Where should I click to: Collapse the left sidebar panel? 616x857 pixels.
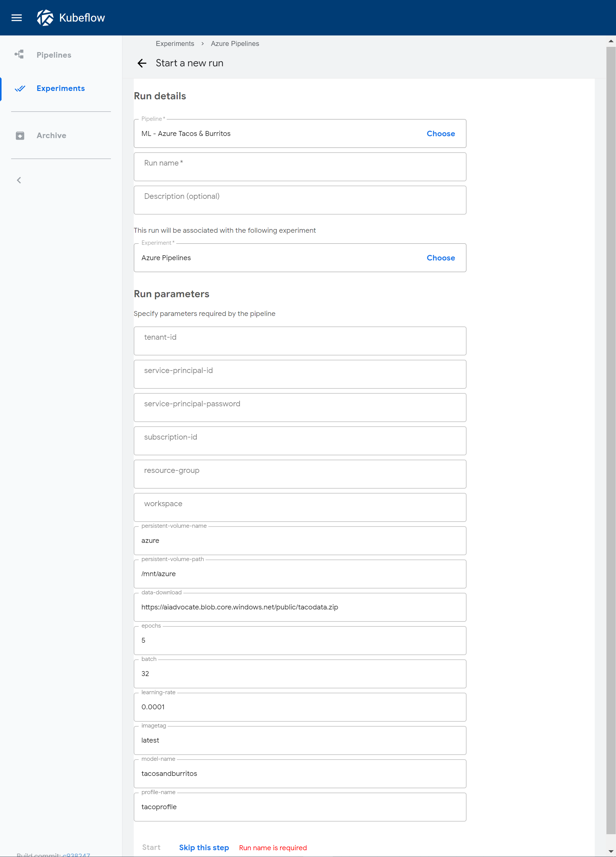pyautogui.click(x=18, y=180)
